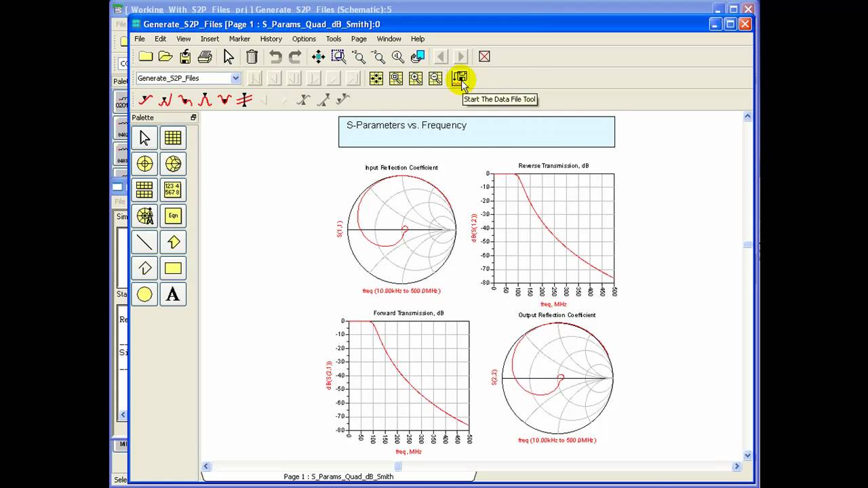The image size is (868, 488).
Task: Select the Stacked Plot palette tool
Action: pos(144,190)
